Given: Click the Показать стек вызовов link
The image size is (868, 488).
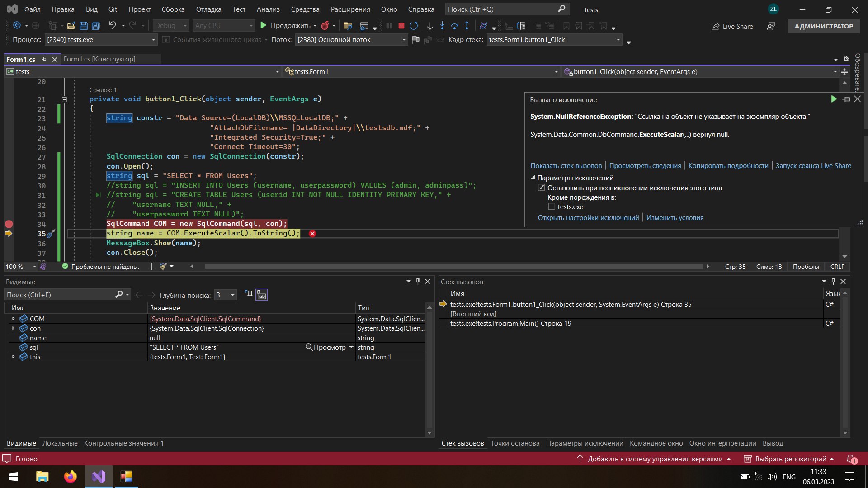Looking at the screenshot, I should 566,166.
